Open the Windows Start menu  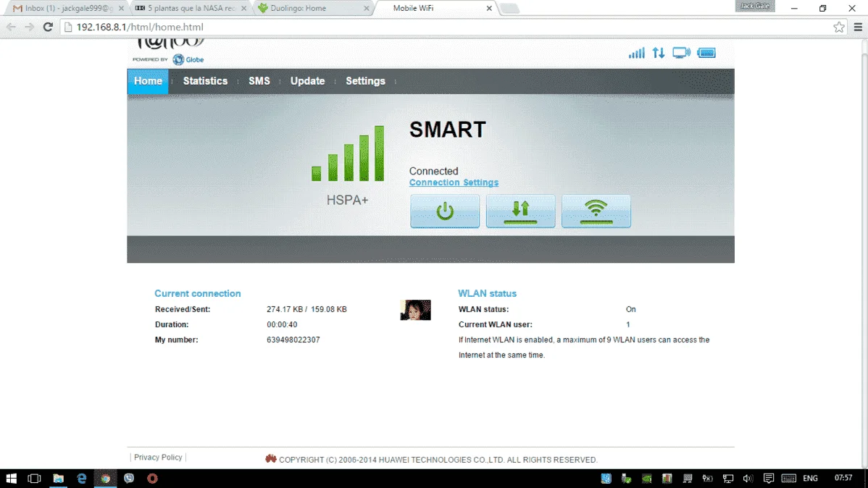[x=11, y=479]
